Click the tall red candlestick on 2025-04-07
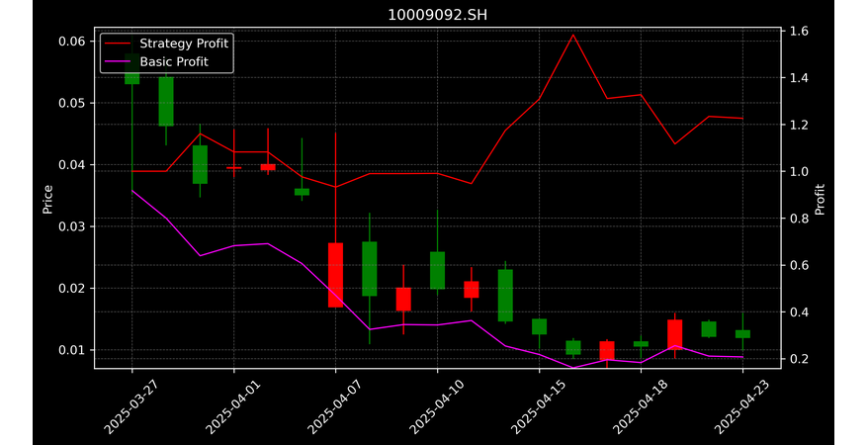Viewport: 868px width, 445px height. [335, 275]
